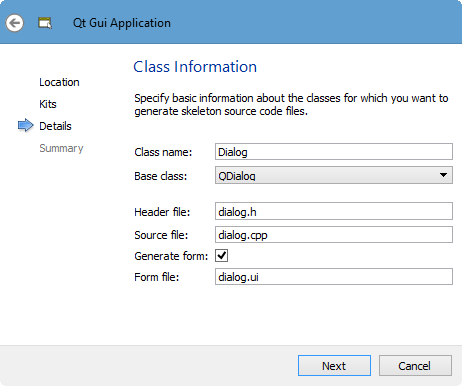Edit the Source file dialog.cpp field
Viewport: 462px width, 386px height.
click(x=334, y=235)
